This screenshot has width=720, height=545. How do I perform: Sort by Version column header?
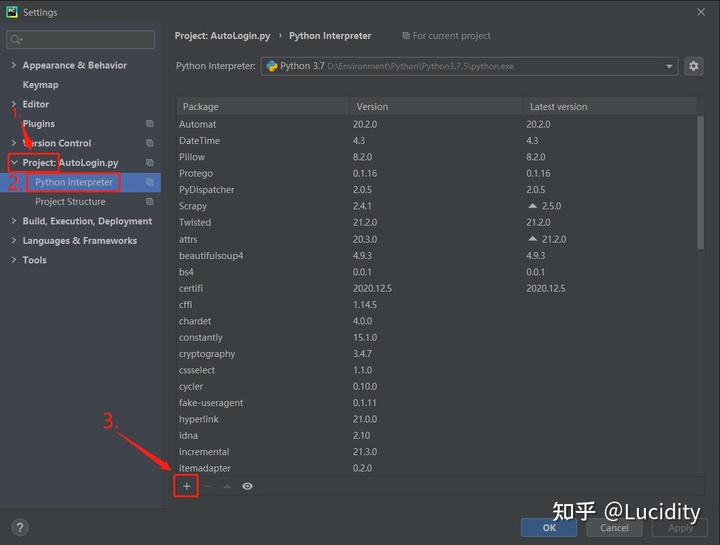pos(437,107)
